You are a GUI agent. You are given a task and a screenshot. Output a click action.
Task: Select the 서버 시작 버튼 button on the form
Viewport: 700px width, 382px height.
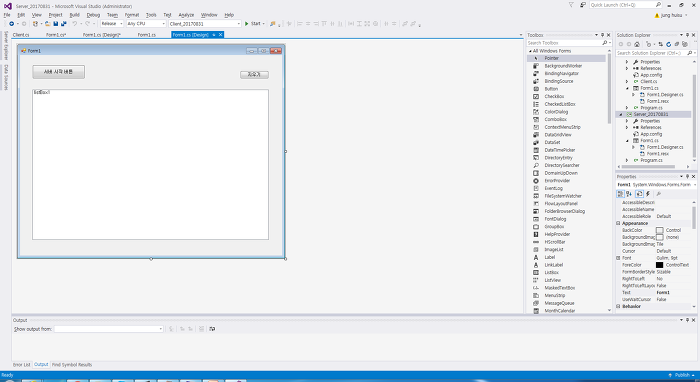(58, 72)
